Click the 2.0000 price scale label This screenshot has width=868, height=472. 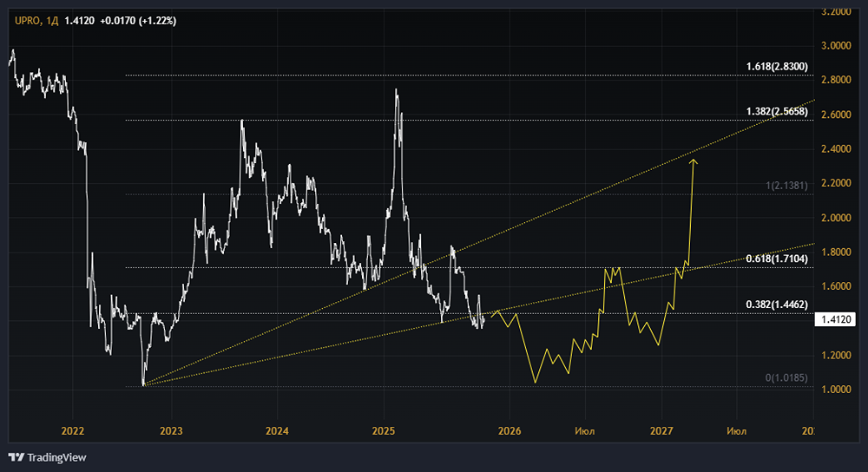pos(836,218)
